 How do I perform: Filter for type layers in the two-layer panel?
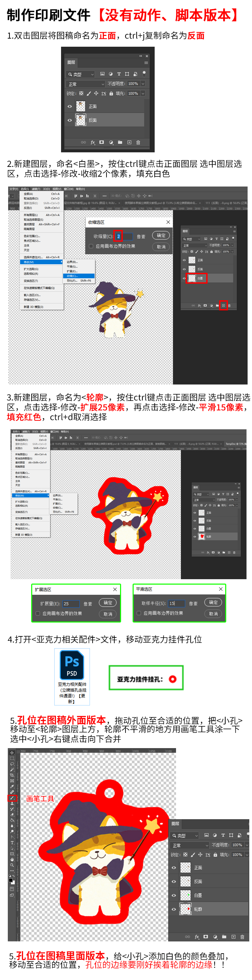119,74
